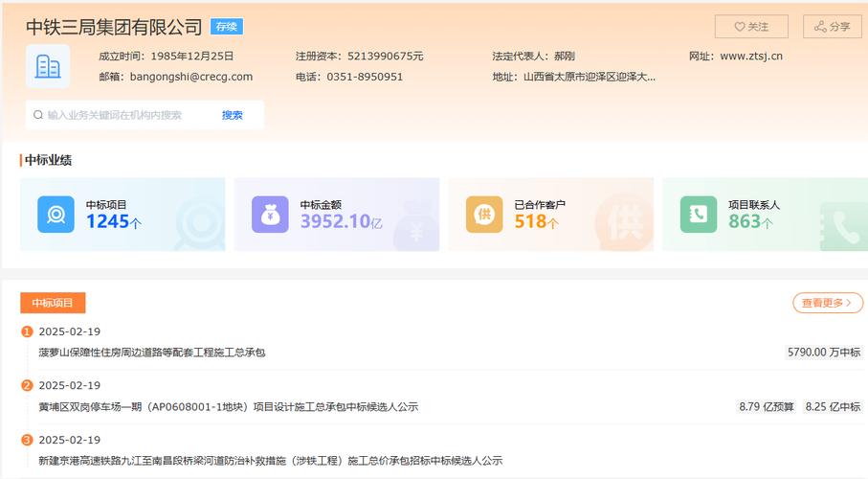Open project 新建京港高速铁路九江至南昌段 公示

pyautogui.click(x=270, y=461)
